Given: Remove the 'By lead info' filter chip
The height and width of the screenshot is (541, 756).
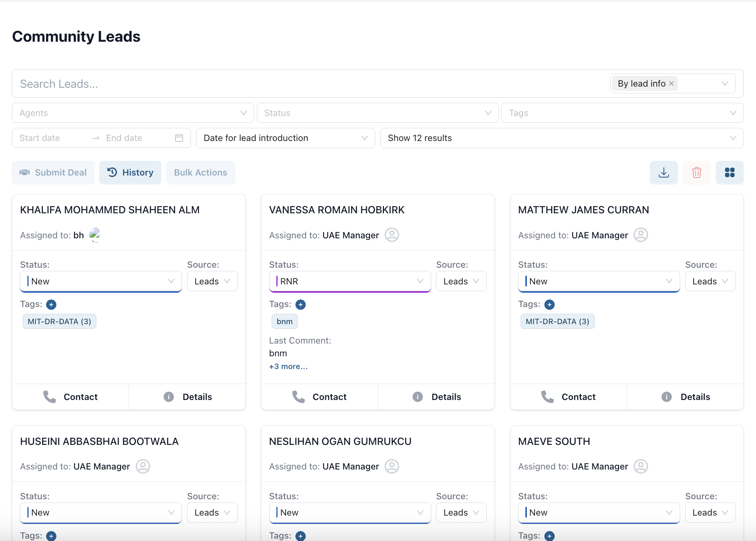Looking at the screenshot, I should 671,83.
